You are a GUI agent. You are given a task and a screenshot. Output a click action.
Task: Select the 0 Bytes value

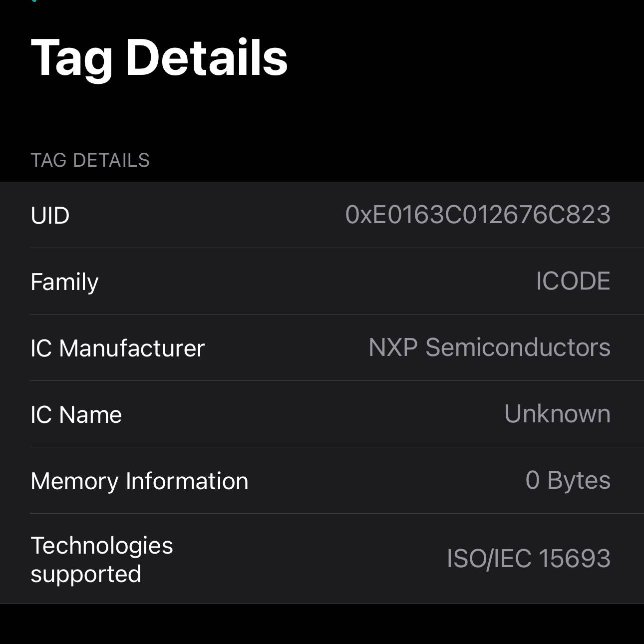(x=568, y=480)
